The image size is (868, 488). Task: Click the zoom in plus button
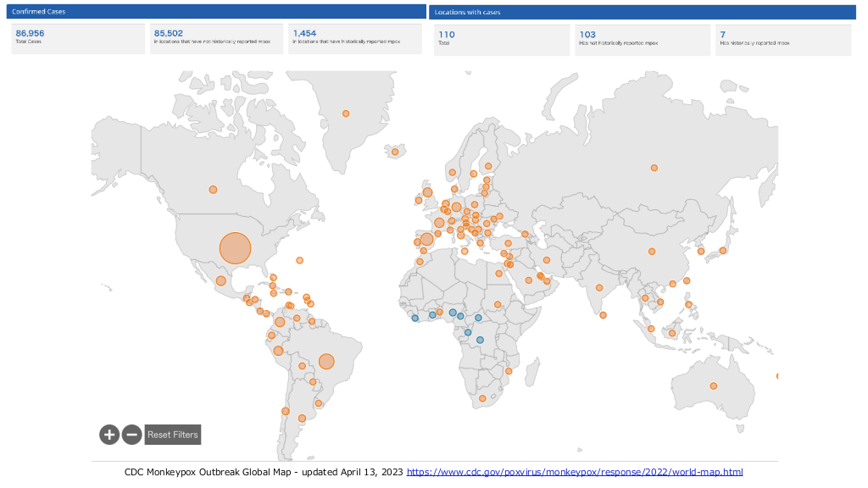pos(108,435)
